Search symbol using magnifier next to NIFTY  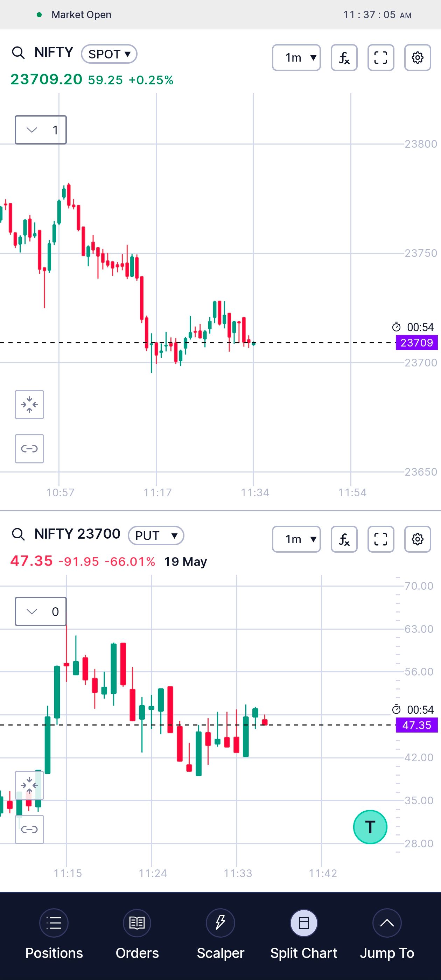[x=18, y=52]
